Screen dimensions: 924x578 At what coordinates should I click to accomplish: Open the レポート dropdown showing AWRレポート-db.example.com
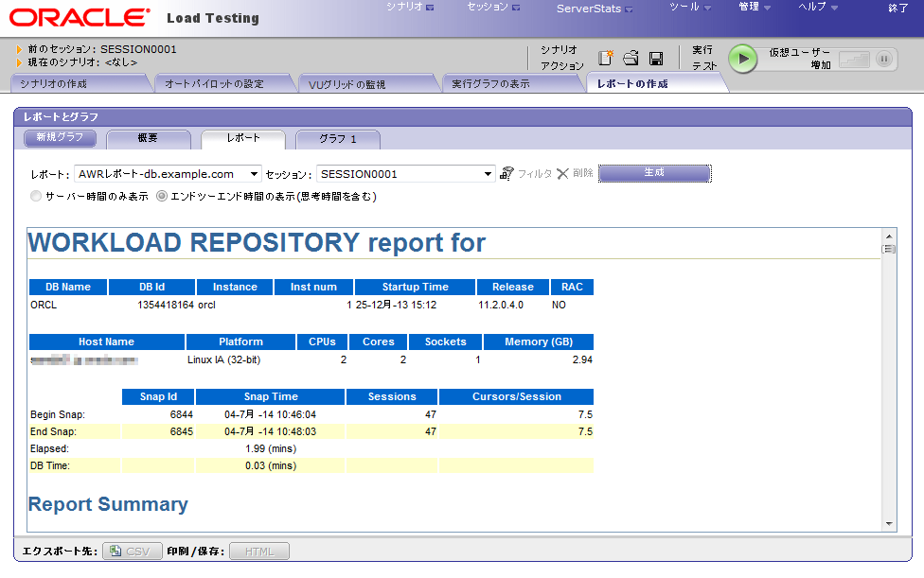pyautogui.click(x=168, y=174)
